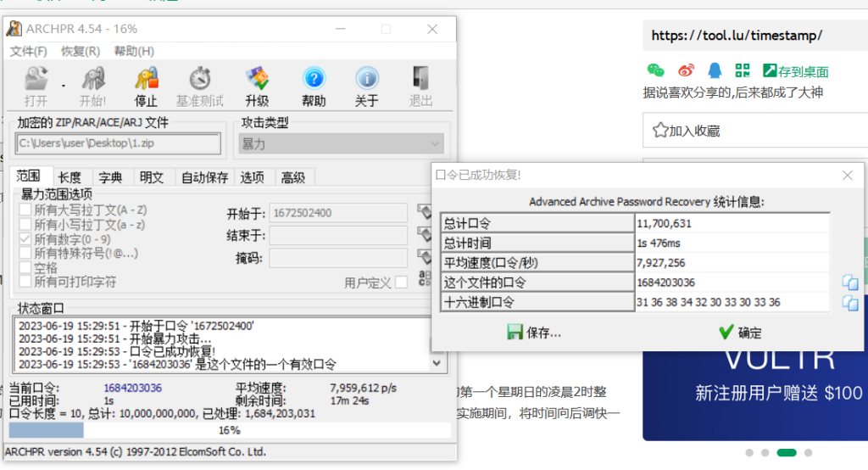Enable all uppercase Latin (A - Z) checkbox
The image size is (868, 470).
click(25, 210)
